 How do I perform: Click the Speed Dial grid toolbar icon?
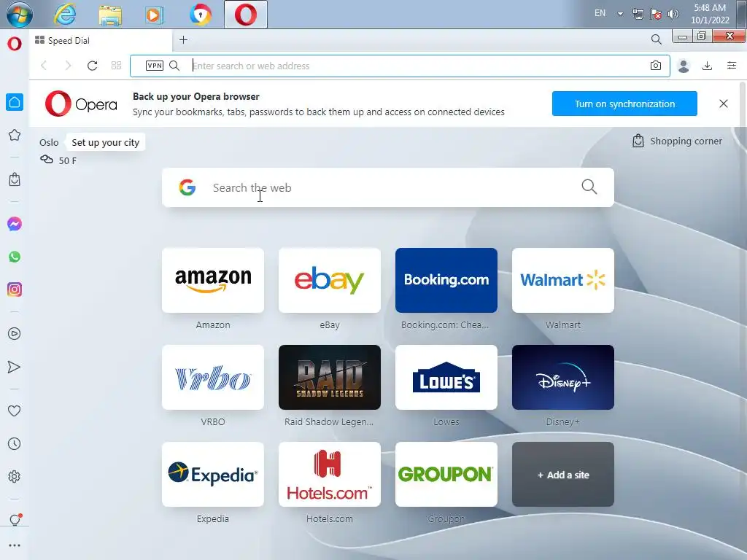click(116, 66)
